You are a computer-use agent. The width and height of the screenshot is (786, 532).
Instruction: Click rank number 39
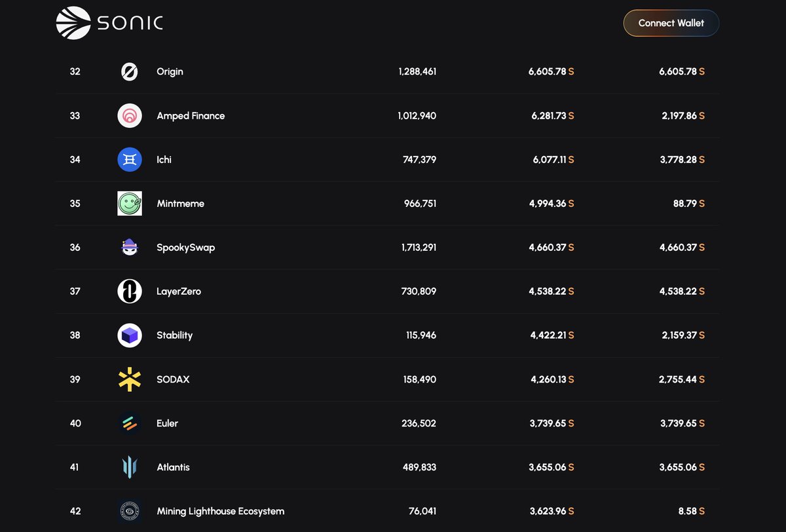point(75,379)
